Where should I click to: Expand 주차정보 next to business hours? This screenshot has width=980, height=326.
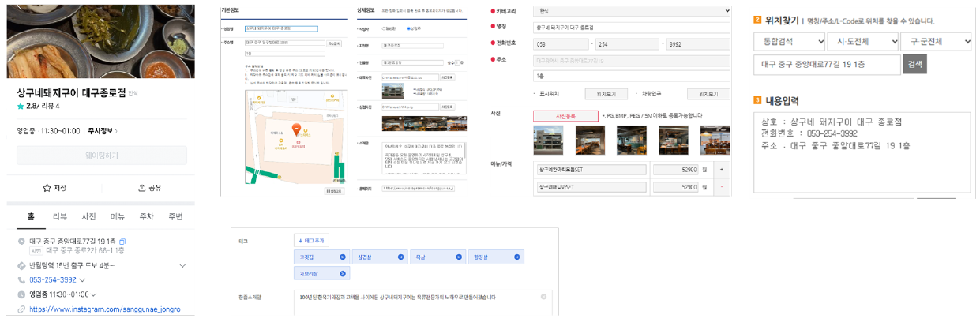(x=103, y=131)
